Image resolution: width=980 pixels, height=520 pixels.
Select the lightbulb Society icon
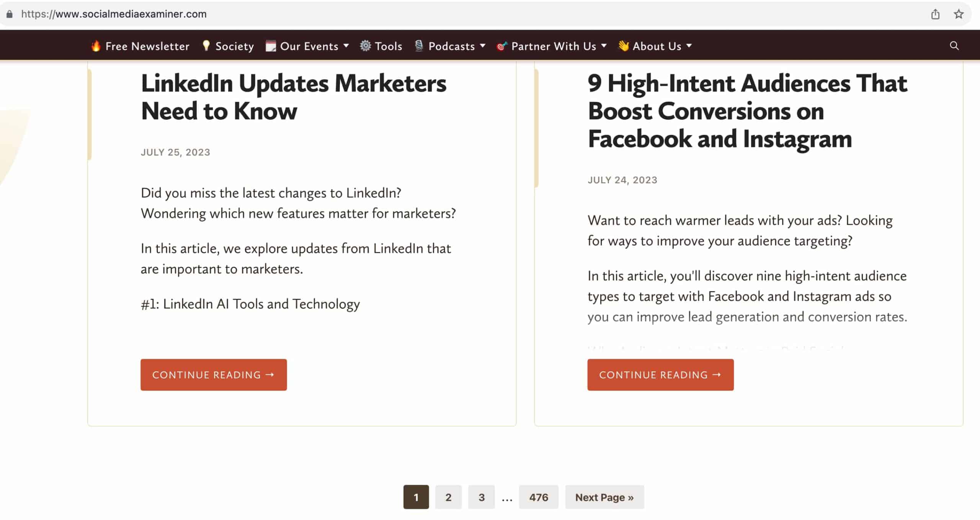click(206, 46)
